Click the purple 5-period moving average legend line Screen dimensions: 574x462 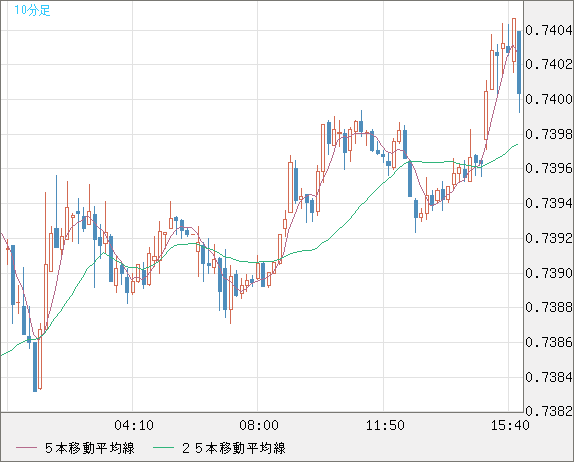coord(26,448)
